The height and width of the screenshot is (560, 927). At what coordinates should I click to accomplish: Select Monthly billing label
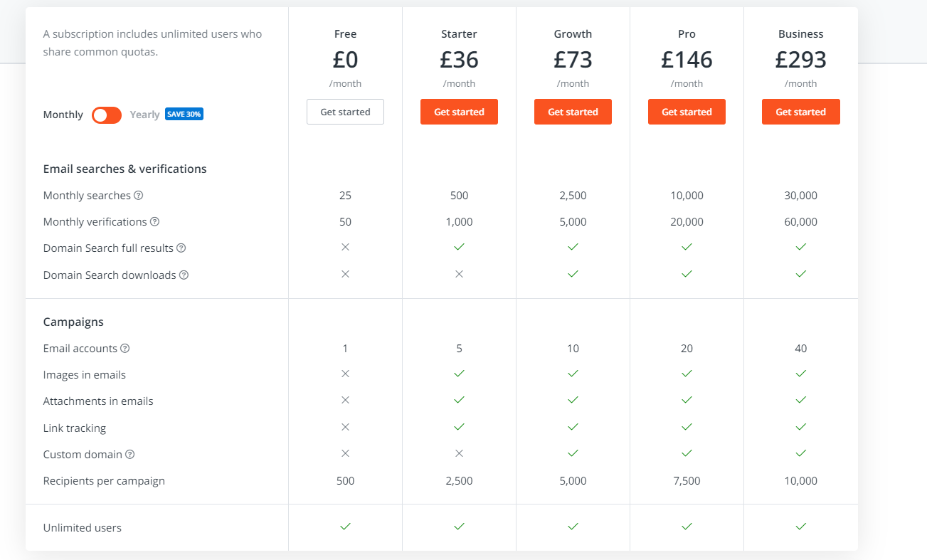[63, 115]
